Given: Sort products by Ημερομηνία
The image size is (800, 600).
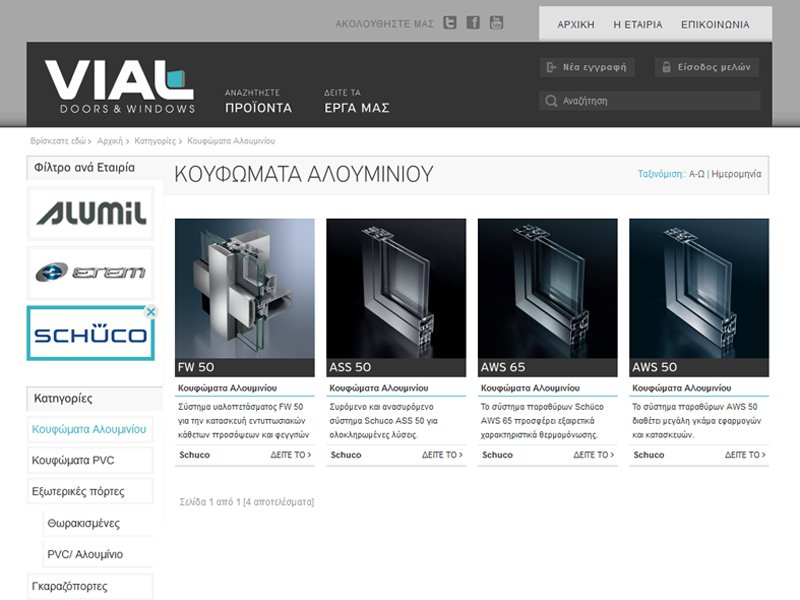Looking at the screenshot, I should tap(736, 174).
